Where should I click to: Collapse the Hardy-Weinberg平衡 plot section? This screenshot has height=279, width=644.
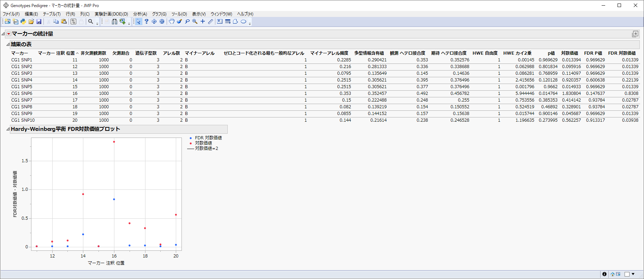pos(8,129)
